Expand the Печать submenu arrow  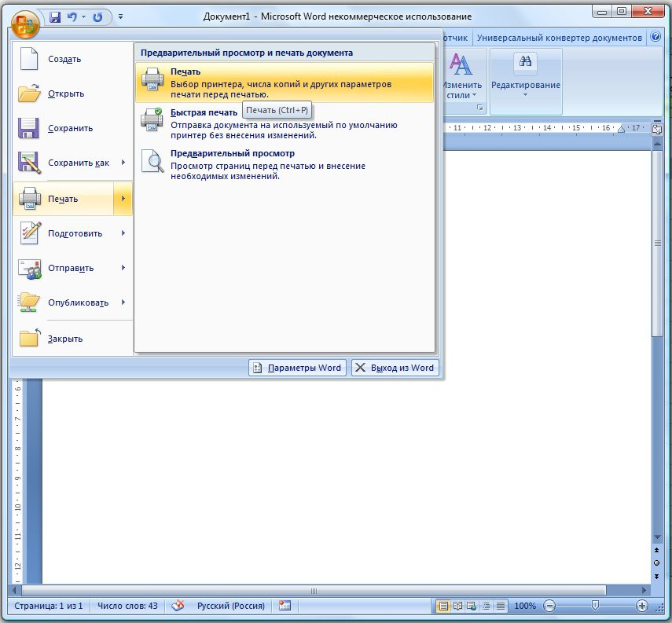[123, 199]
